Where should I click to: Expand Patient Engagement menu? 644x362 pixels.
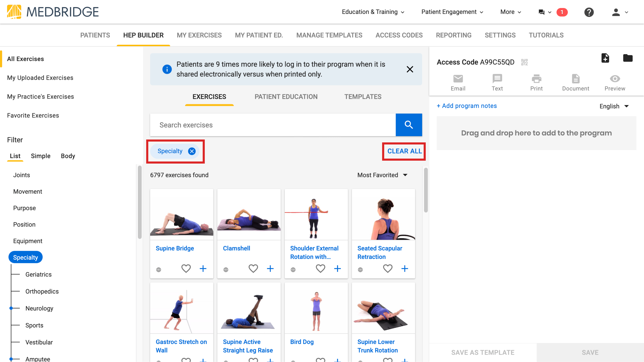click(452, 12)
